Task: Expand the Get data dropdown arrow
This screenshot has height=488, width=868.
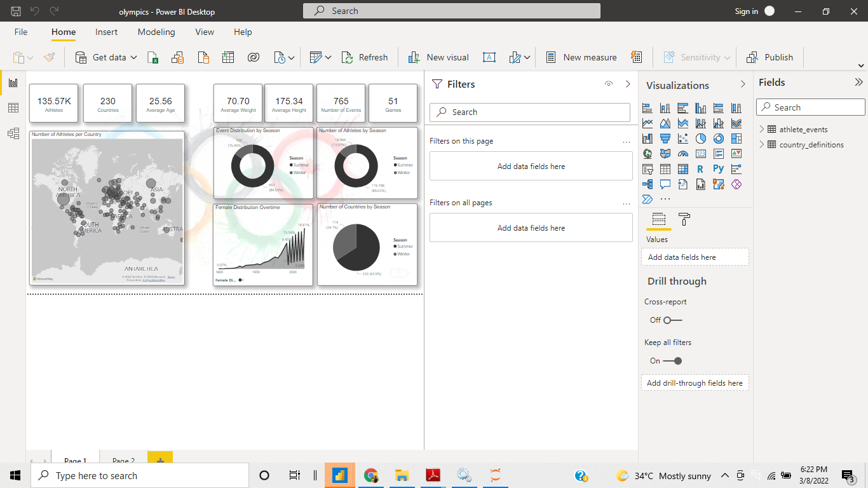Action: tap(134, 57)
